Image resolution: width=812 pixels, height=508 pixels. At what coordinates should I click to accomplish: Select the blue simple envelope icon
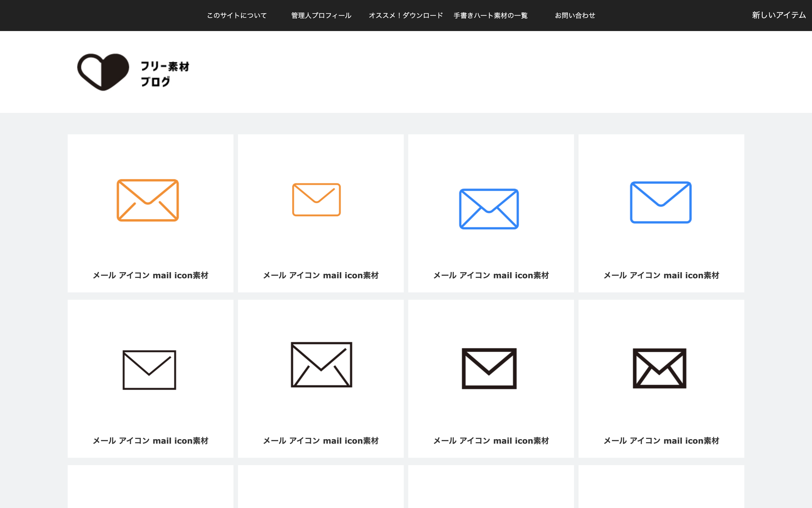661,202
